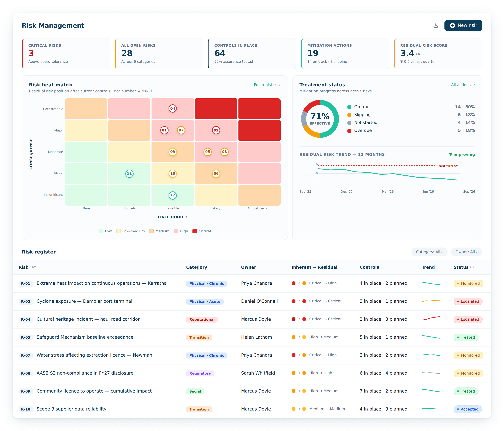504x431 pixels.
Task: Click Water stress affecting extraction licence row title
Action: tap(94, 355)
